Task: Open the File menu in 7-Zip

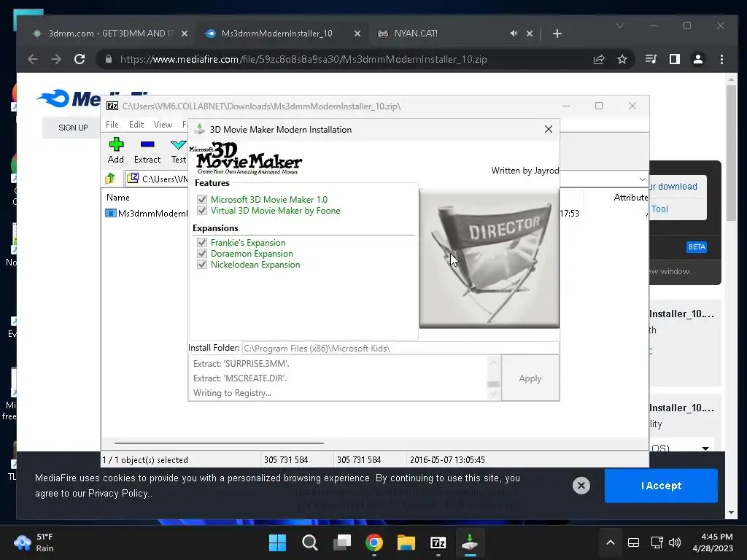Action: click(112, 124)
